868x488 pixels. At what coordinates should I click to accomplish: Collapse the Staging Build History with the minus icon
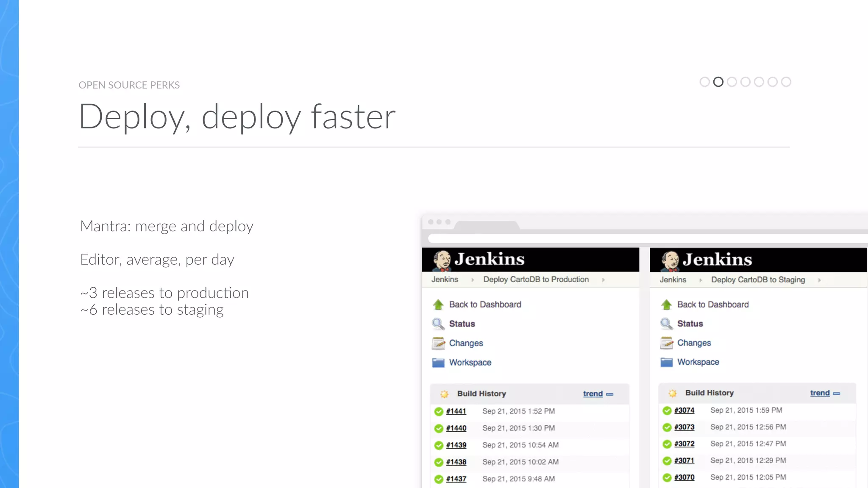coord(837,394)
